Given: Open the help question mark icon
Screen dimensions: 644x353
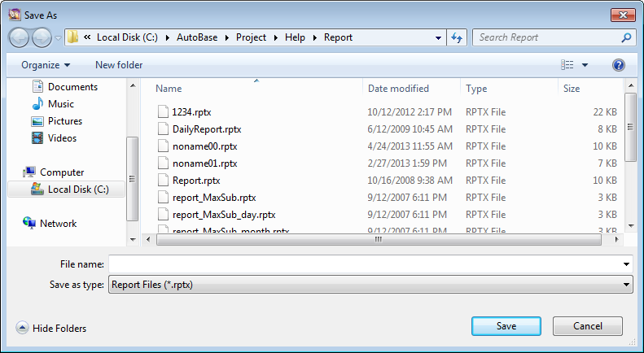Looking at the screenshot, I should click(x=618, y=65).
